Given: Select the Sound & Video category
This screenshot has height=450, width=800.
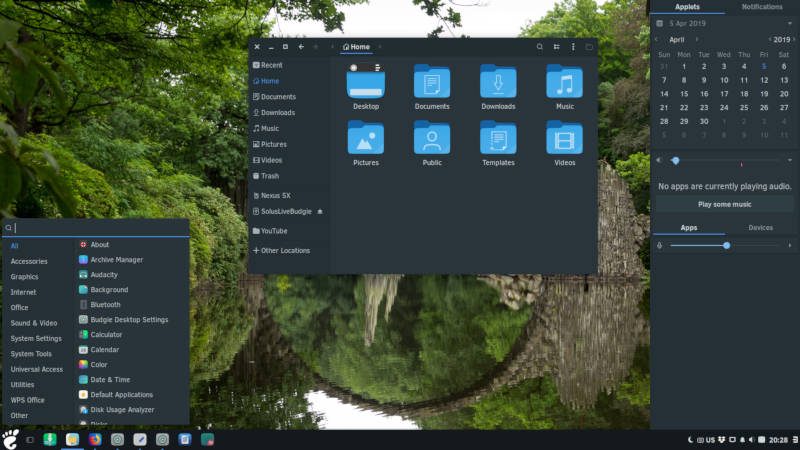Looking at the screenshot, I should (x=34, y=323).
